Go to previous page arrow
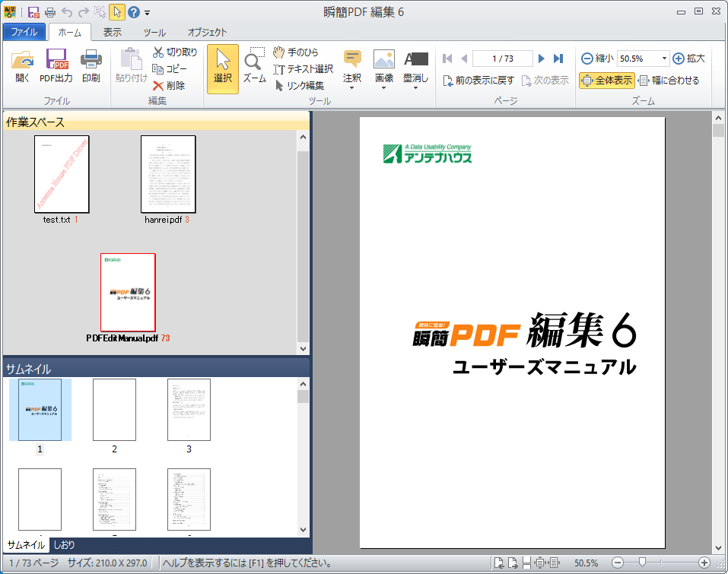 click(464, 59)
